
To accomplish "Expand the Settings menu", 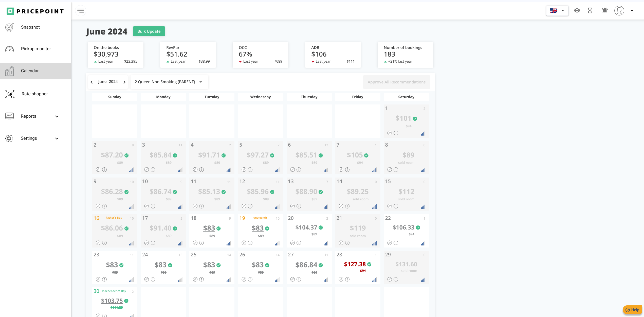I will [x=29, y=138].
